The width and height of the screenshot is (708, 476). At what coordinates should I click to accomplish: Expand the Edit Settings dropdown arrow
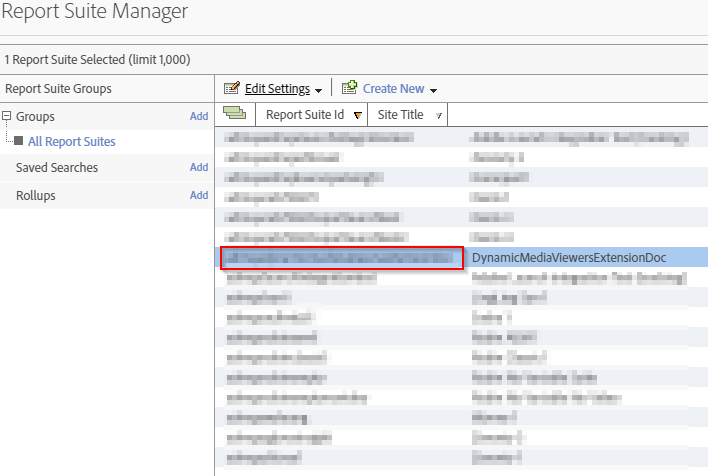[318, 90]
